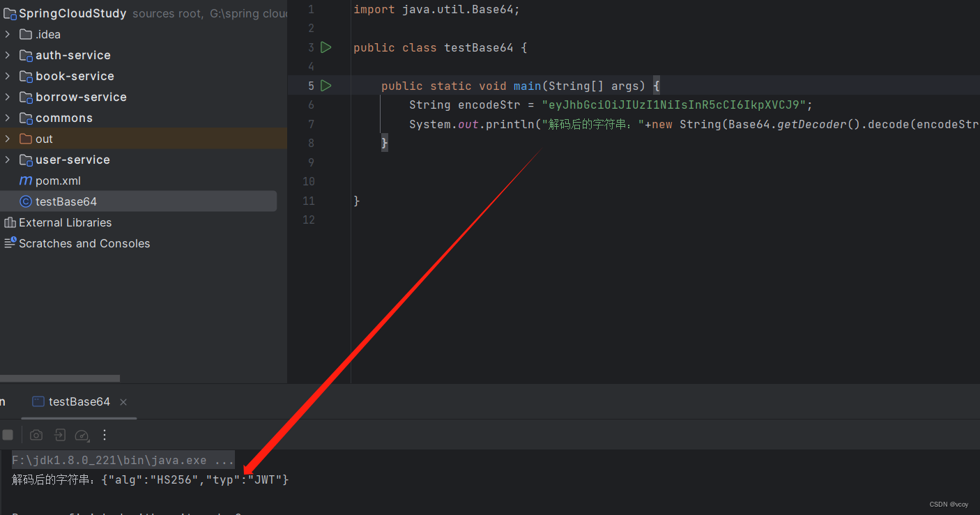Click the encodeStr string literal on line 6
Viewport: 980px width, 515px height.
(674, 105)
